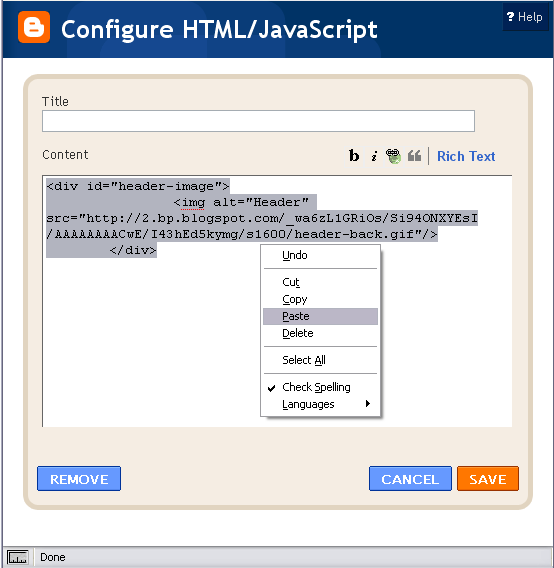Choose Delete from the context menu
This screenshot has height=568, width=554.
coord(320,333)
